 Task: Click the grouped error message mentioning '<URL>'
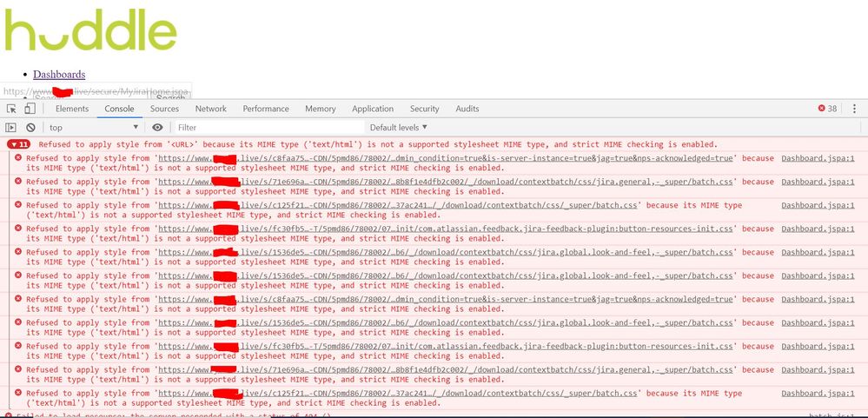pyautogui.click(x=378, y=144)
